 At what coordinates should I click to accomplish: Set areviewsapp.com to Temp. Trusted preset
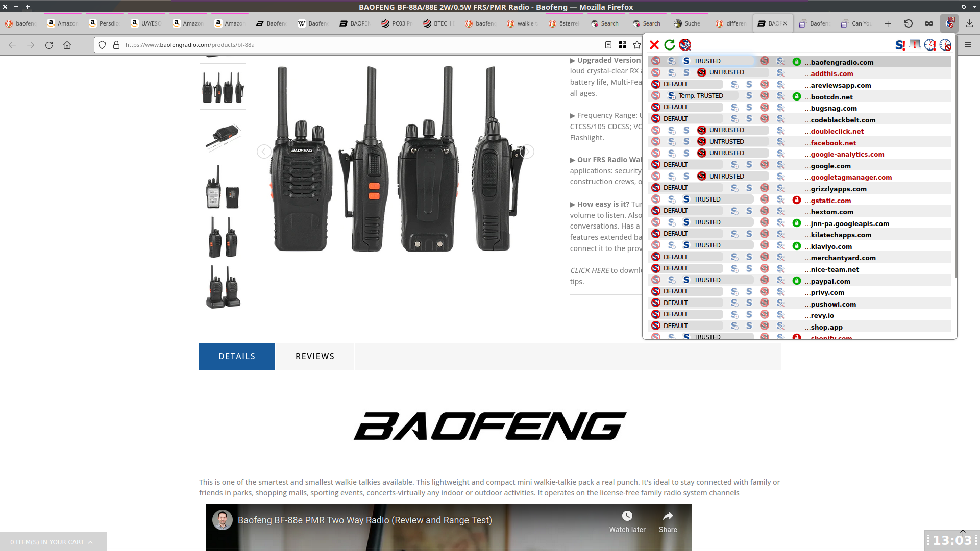734,84
